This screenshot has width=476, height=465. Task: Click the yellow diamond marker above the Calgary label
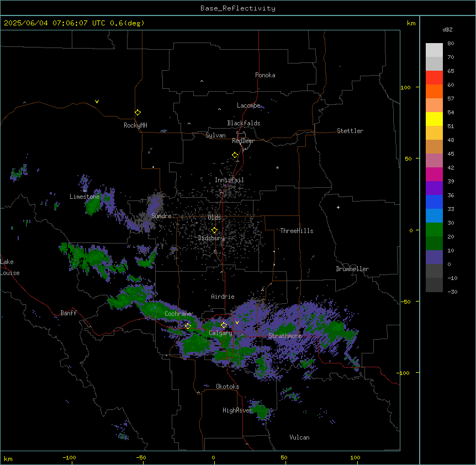(x=224, y=325)
